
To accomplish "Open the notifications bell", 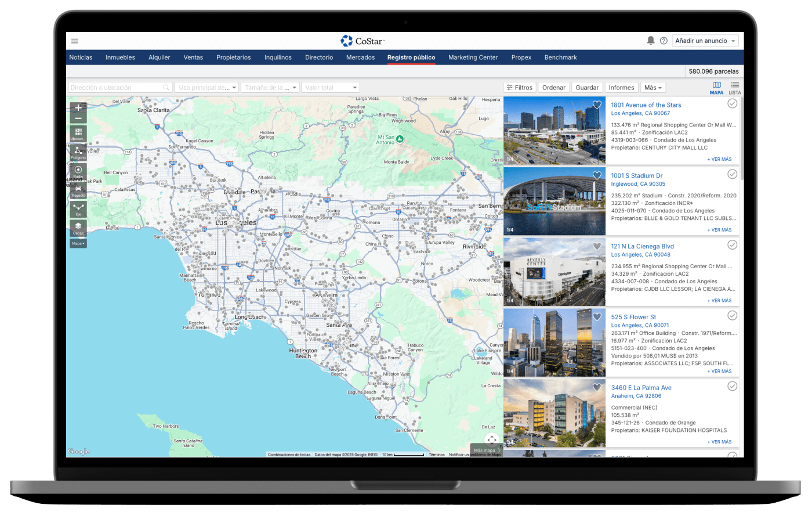I will [651, 41].
